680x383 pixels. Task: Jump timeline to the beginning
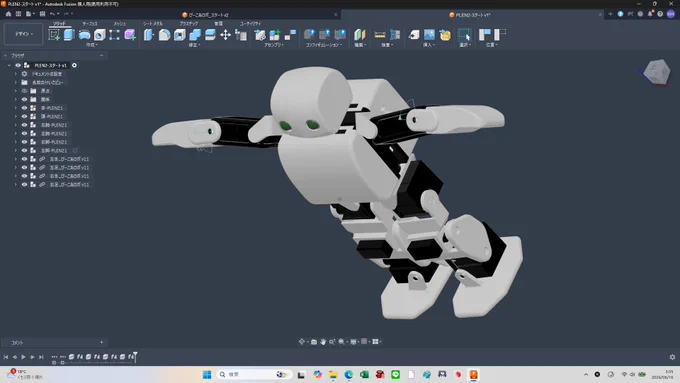pyautogui.click(x=6, y=357)
